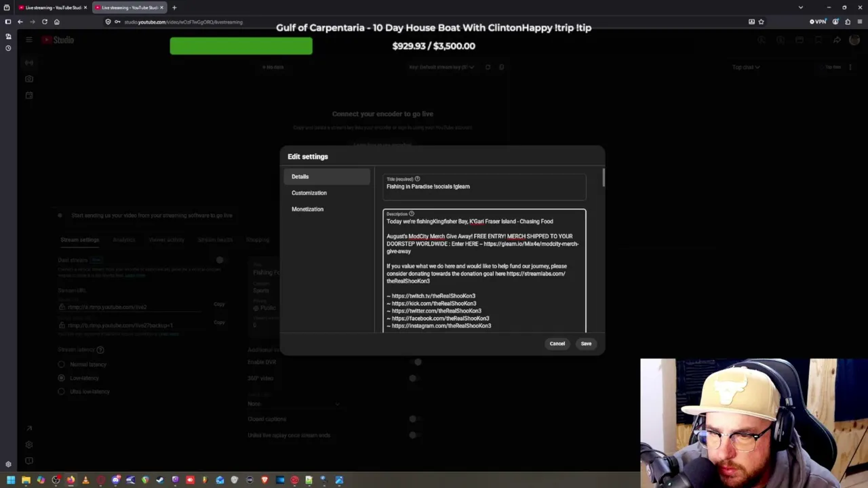868x488 pixels.
Task: Save the Edit settings changes
Action: pyautogui.click(x=586, y=344)
